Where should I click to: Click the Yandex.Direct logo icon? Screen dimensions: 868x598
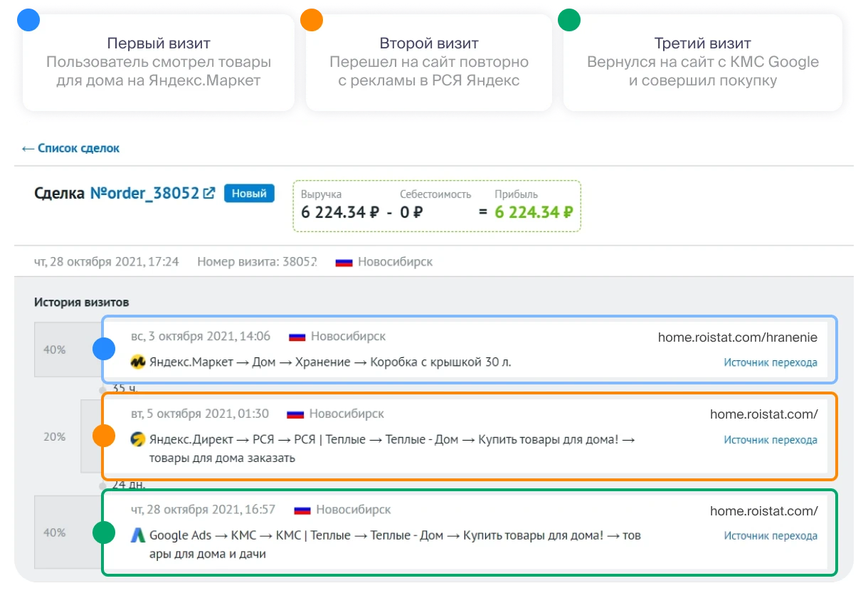click(x=138, y=440)
